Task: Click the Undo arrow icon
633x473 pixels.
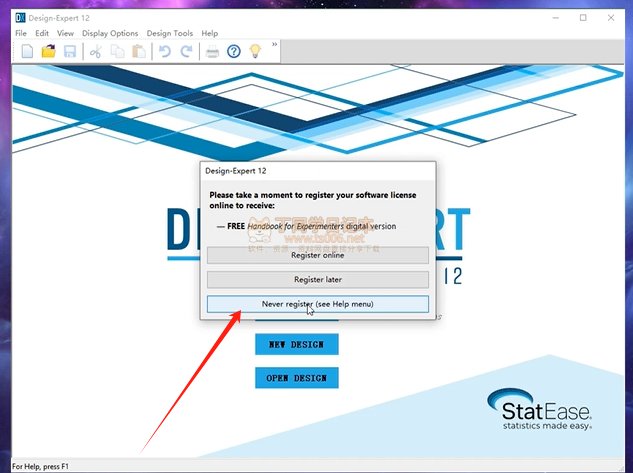Action: click(165, 51)
